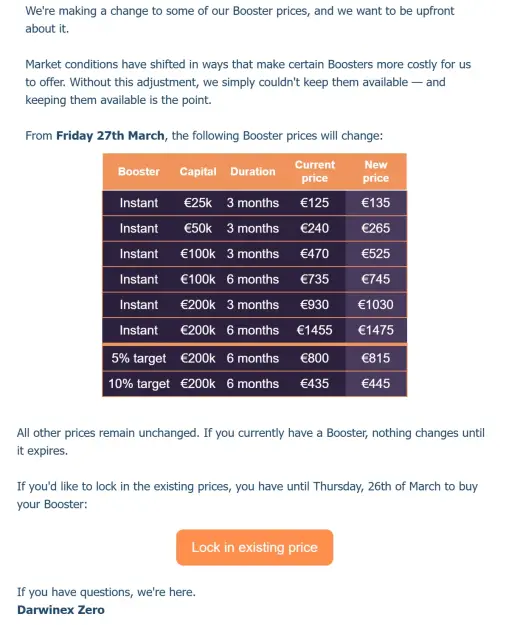Select the €25k capital cell

click(198, 203)
